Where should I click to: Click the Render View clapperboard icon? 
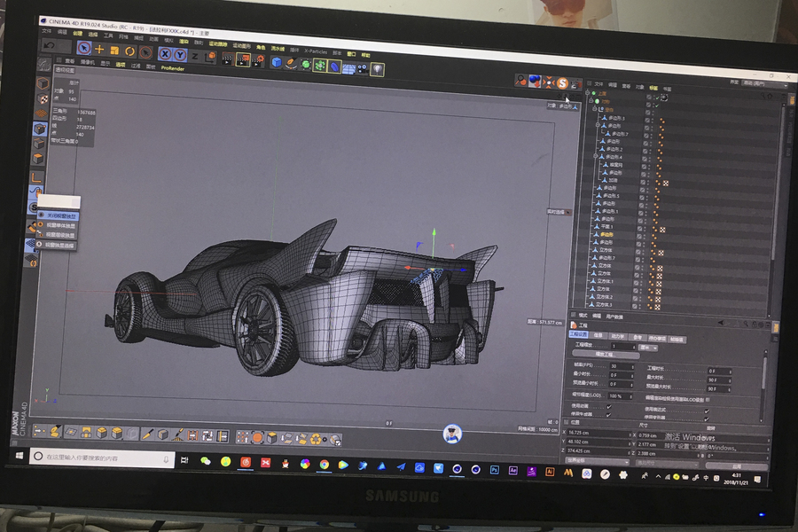point(228,59)
